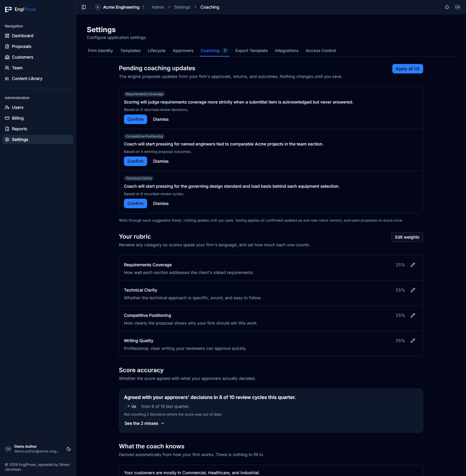
Task: Click the Up trend badge
Action: tap(131, 406)
